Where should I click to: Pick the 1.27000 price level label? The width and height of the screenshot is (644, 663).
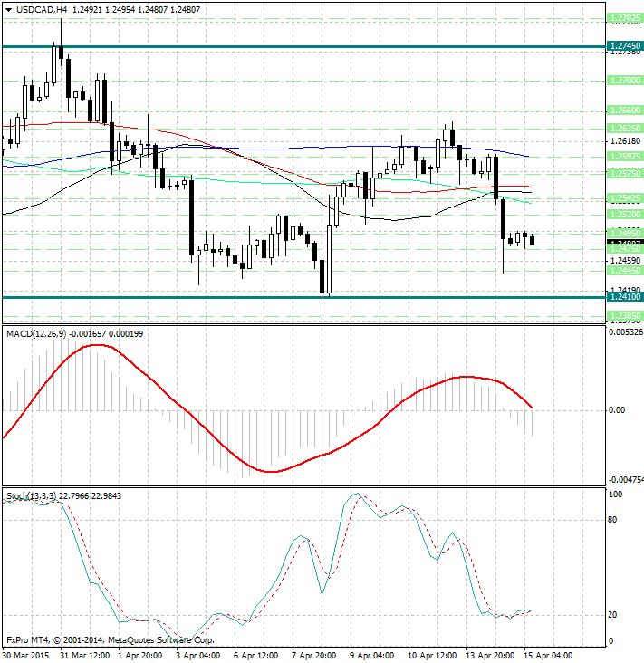[626, 80]
